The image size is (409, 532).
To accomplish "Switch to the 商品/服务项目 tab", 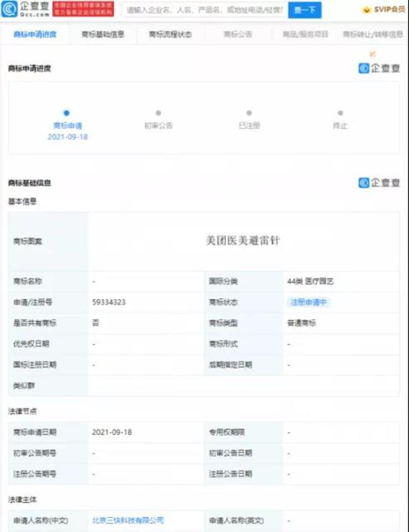I will coord(305,34).
